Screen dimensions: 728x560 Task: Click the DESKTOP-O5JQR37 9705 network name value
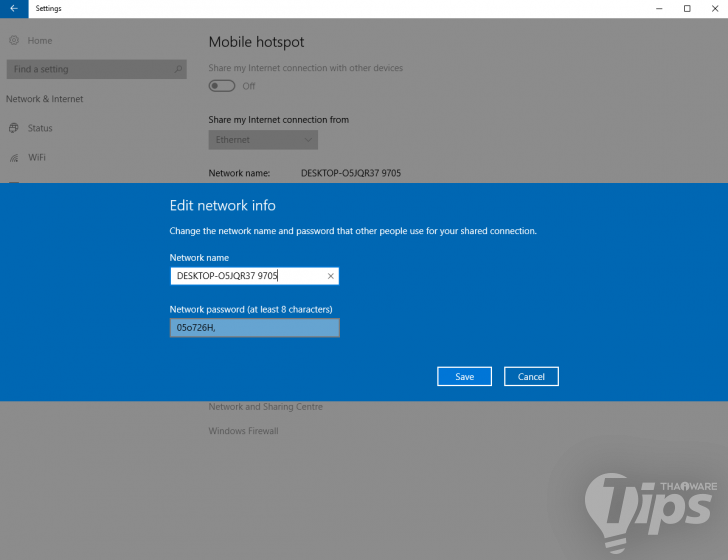351,173
